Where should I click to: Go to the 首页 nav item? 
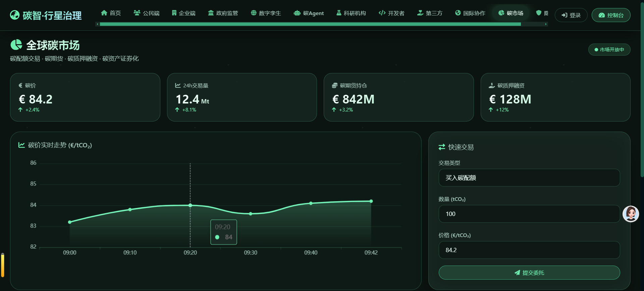pos(111,13)
